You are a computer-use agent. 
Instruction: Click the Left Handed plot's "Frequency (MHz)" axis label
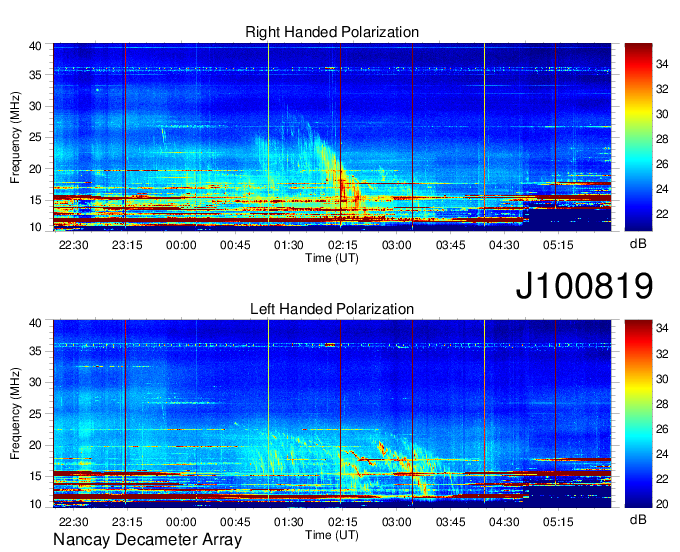(15, 414)
